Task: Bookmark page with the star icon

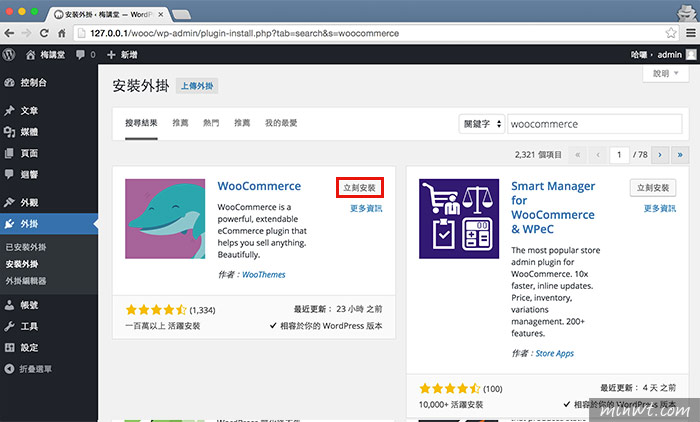Action: (671, 33)
